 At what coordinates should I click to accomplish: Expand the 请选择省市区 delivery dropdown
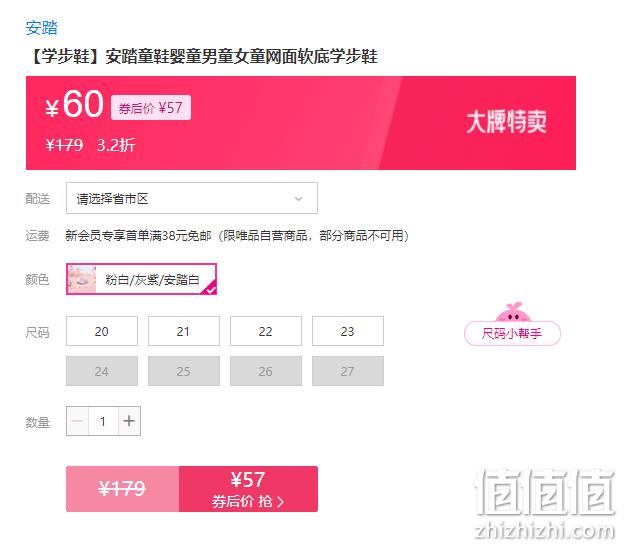tap(192, 198)
